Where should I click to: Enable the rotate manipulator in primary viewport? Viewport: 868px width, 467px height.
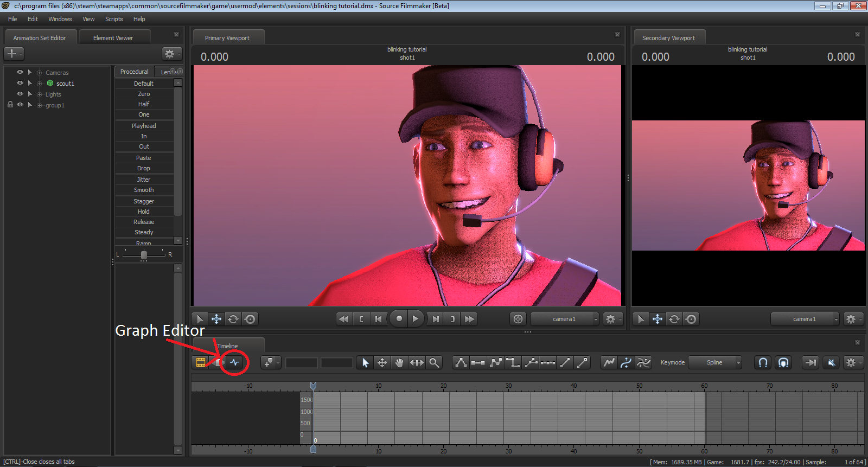(x=233, y=319)
